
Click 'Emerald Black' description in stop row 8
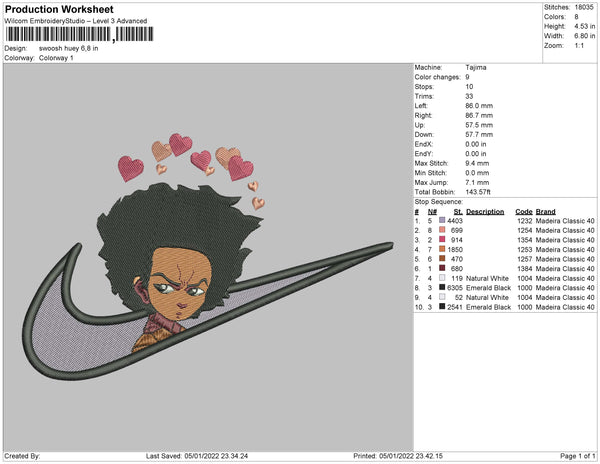488,288
